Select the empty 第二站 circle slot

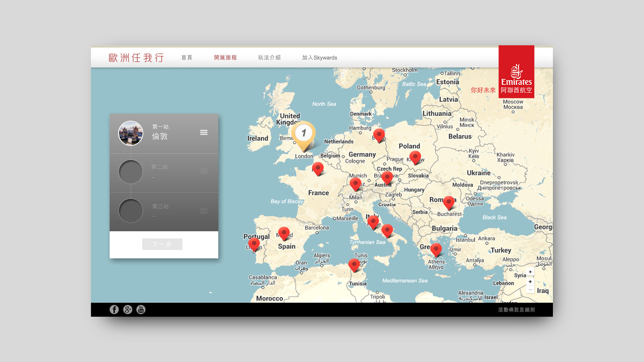[x=131, y=172]
